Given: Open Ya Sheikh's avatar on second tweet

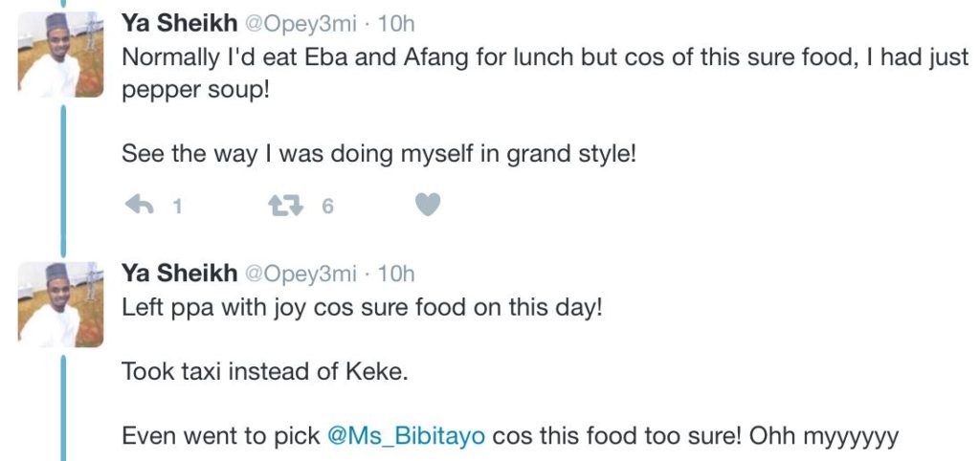Looking at the screenshot, I should (60, 305).
